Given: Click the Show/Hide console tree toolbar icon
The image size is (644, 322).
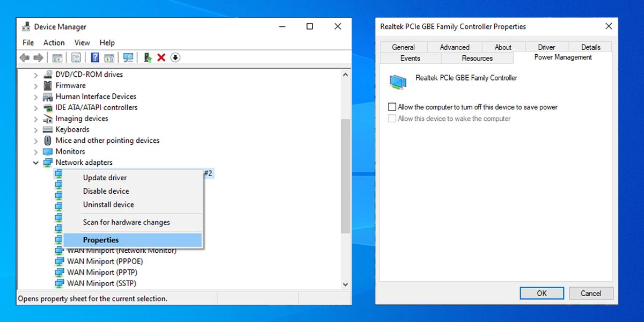Looking at the screenshot, I should coord(57,57).
